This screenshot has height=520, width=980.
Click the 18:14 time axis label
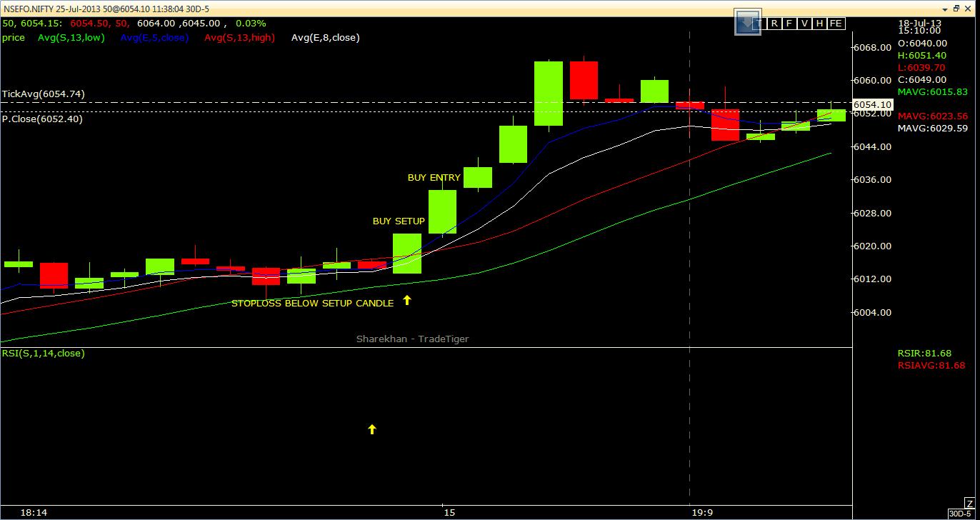click(x=34, y=513)
